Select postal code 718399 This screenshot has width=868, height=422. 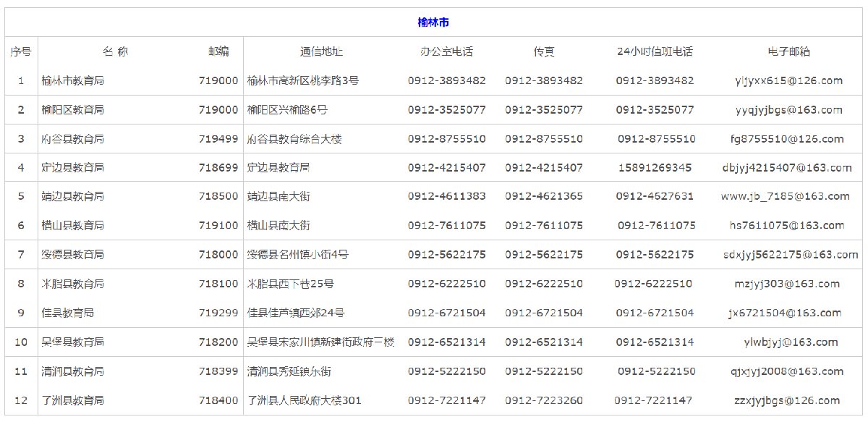218,371
